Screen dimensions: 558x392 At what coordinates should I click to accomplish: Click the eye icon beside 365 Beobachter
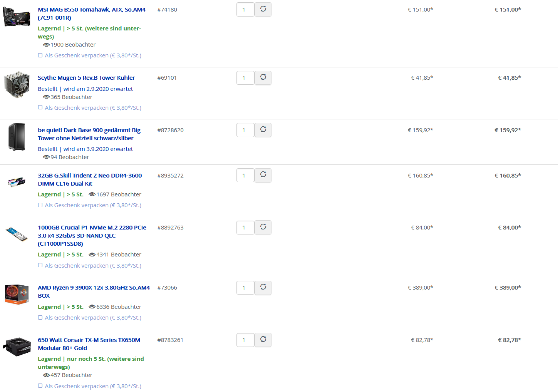[46, 97]
